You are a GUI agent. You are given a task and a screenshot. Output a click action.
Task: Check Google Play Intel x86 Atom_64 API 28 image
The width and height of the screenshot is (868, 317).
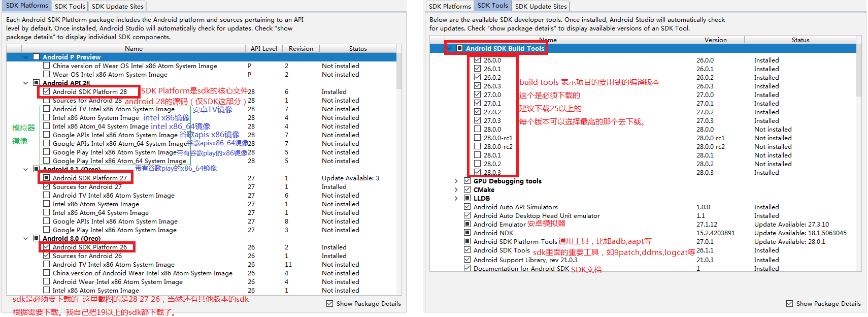tap(46, 161)
